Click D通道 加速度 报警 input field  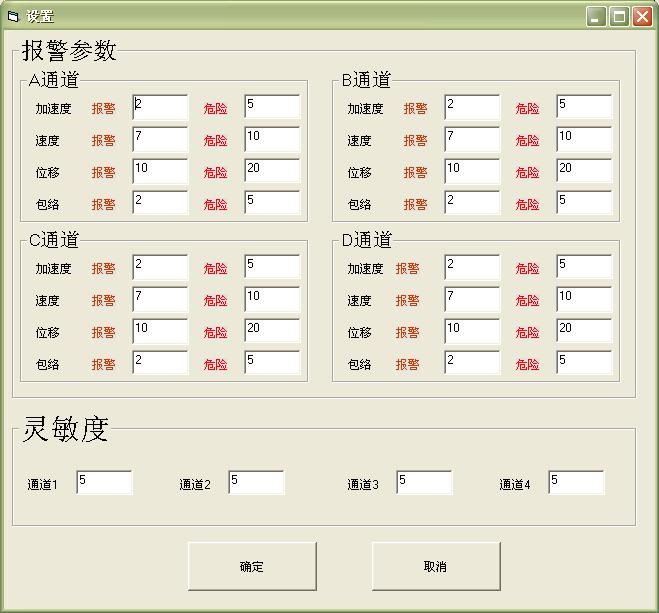(472, 268)
